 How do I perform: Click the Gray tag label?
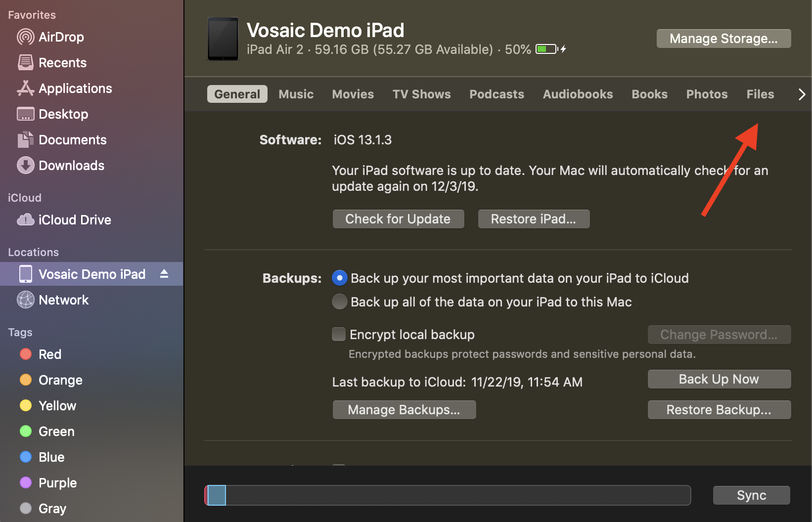(x=52, y=509)
